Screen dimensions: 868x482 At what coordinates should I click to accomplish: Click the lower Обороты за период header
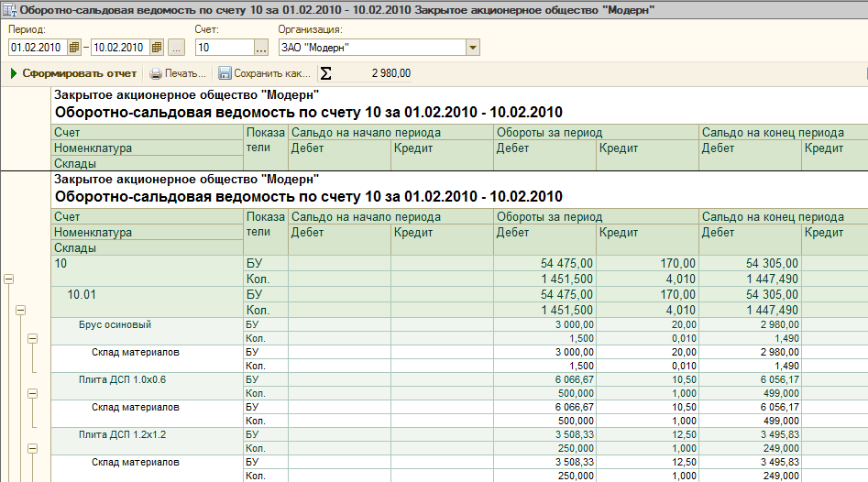596,216
